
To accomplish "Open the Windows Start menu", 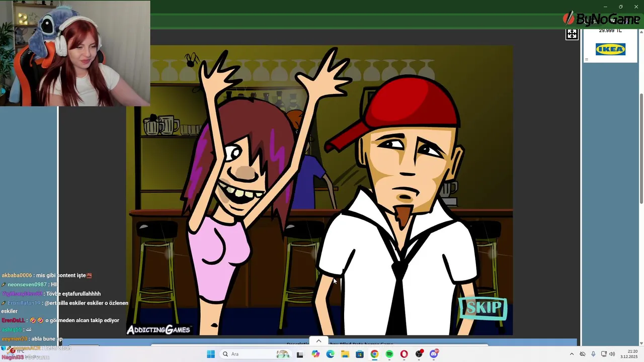I will pos(211,354).
